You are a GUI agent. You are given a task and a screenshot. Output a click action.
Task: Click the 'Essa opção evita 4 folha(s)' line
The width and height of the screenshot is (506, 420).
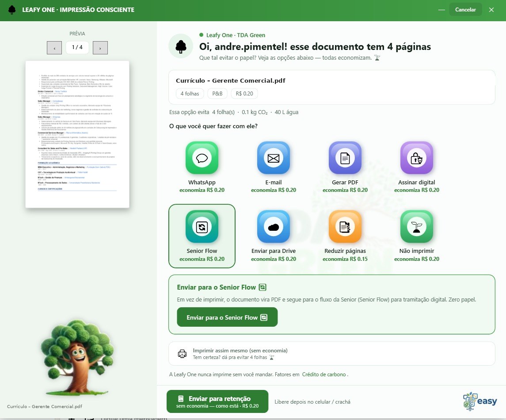tap(234, 112)
